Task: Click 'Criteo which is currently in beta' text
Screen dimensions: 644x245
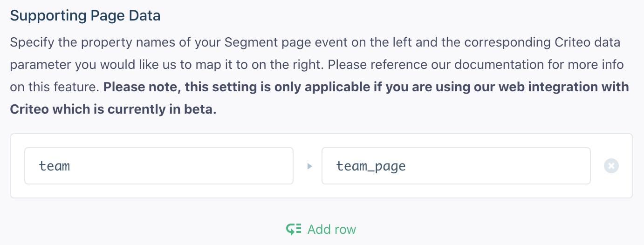Action: (113, 109)
